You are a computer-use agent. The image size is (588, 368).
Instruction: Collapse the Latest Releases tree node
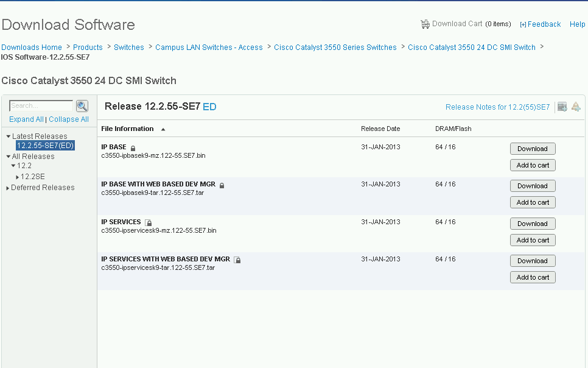pyautogui.click(x=9, y=136)
